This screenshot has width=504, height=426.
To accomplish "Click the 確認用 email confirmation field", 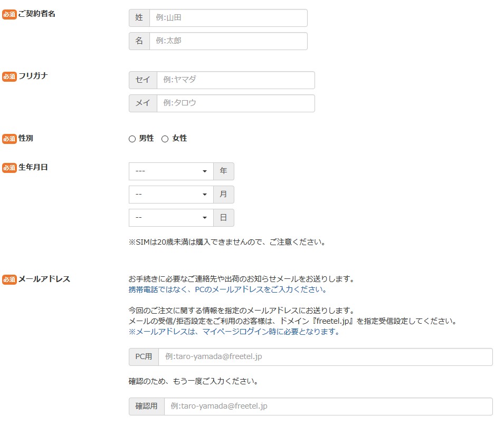I will click(x=328, y=406).
